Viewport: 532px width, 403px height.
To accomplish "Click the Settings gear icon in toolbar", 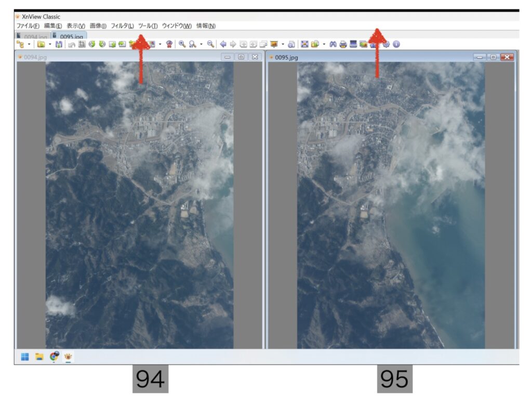I will click(x=386, y=45).
